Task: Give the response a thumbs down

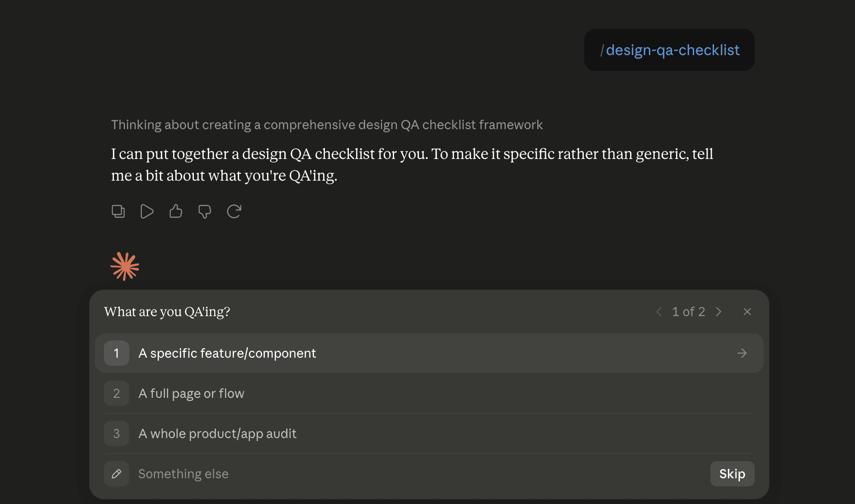Action: pos(205,211)
